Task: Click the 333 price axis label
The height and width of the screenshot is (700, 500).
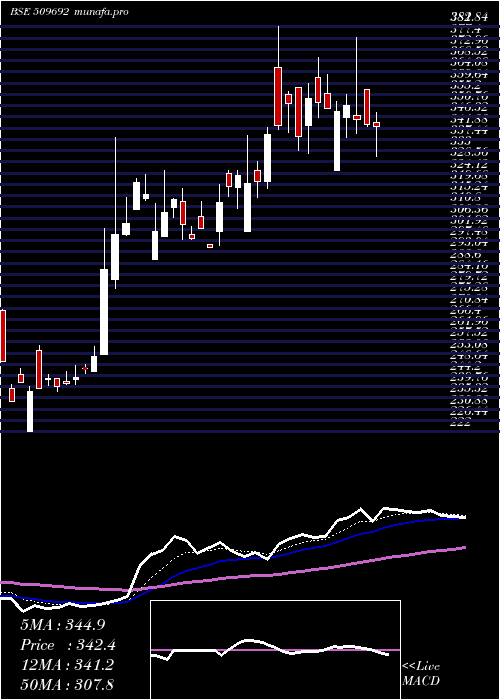Action: 460,142
